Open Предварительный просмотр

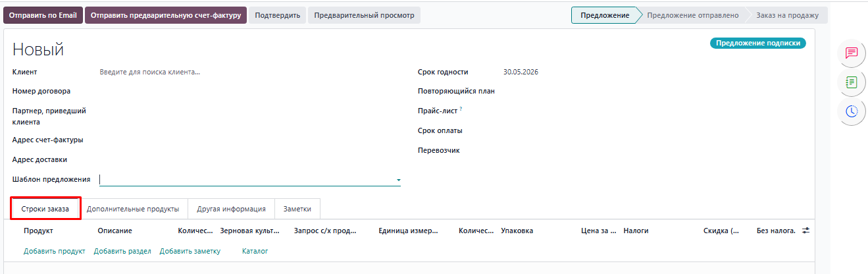[x=364, y=15]
